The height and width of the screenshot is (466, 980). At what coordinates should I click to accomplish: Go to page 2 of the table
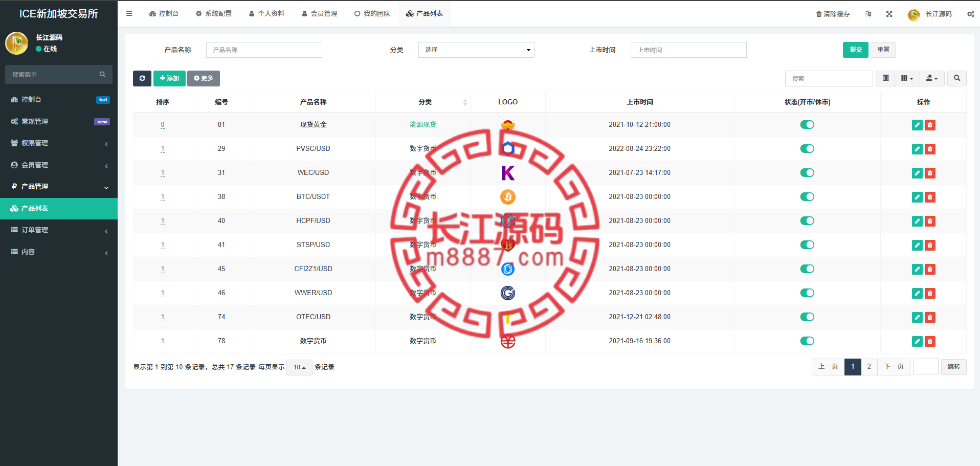[x=869, y=367]
